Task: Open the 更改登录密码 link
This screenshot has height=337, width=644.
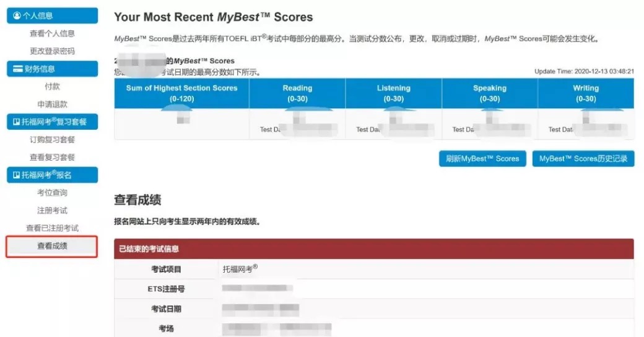Action: (52, 51)
